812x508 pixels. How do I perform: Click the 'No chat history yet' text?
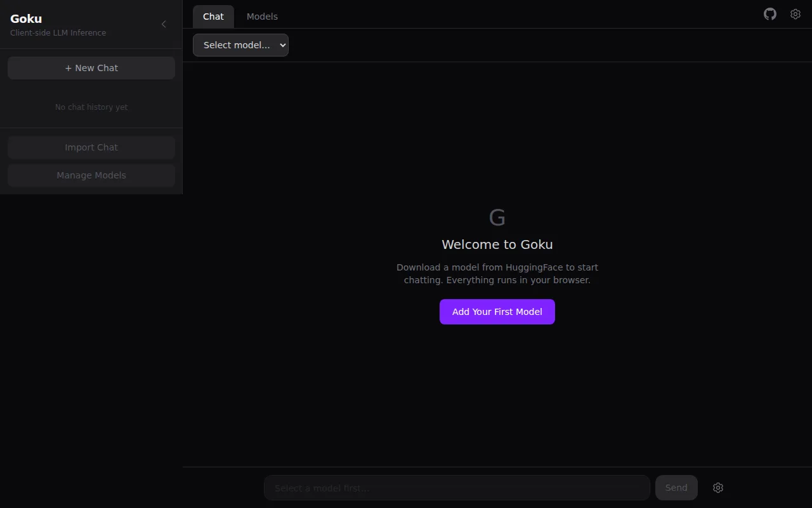click(91, 107)
